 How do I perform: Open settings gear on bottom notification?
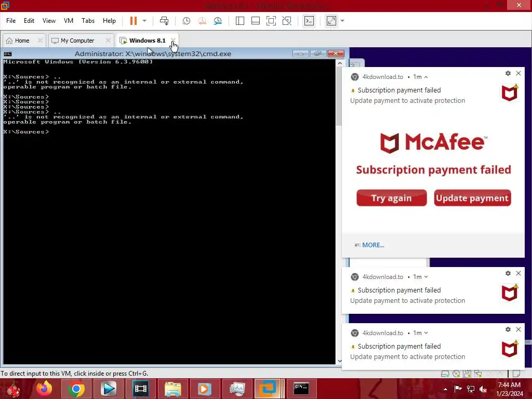508,329
